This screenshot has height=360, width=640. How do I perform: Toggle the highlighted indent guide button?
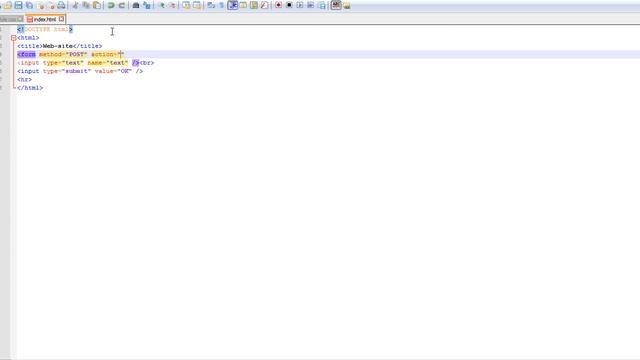tap(233, 5)
